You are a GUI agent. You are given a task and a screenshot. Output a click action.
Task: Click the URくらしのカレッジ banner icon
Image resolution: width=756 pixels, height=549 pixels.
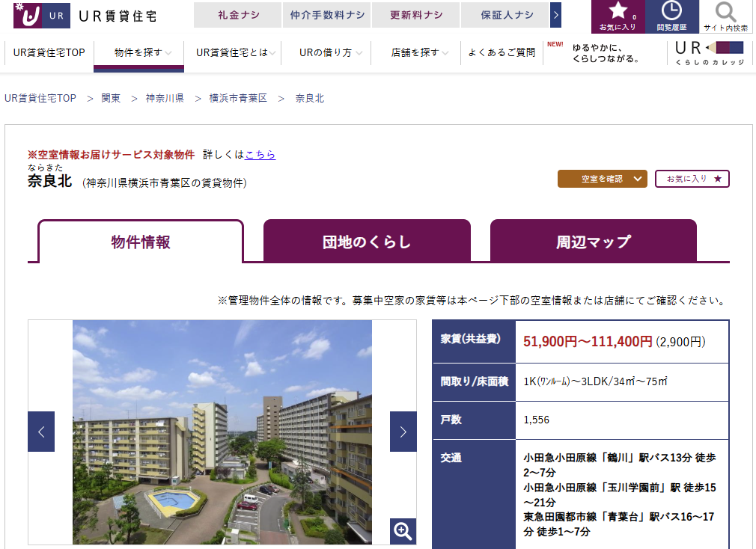click(x=710, y=52)
